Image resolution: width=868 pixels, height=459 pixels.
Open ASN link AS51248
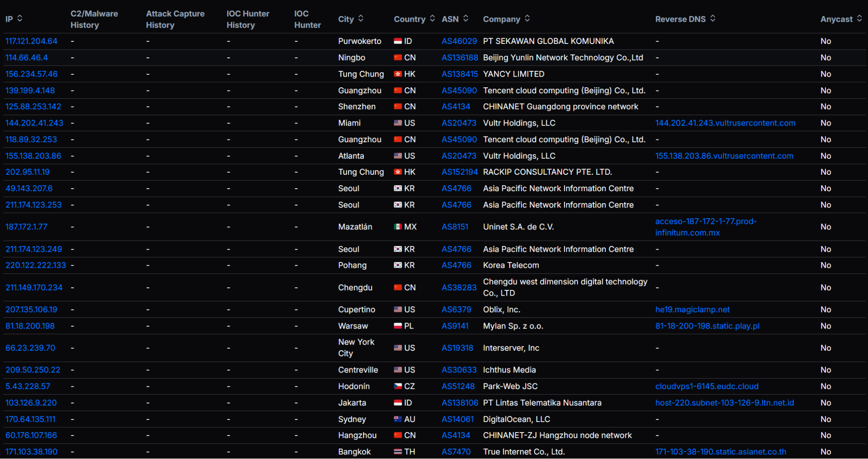click(x=458, y=387)
